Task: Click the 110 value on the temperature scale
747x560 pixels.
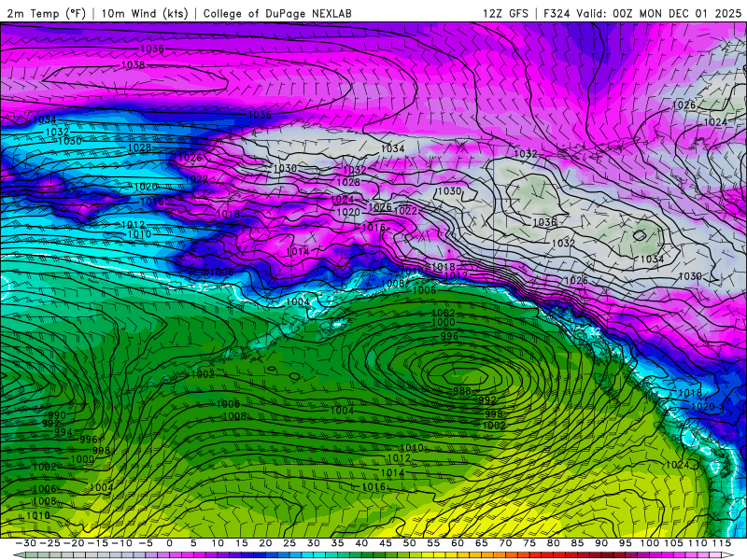Action: click(x=698, y=543)
